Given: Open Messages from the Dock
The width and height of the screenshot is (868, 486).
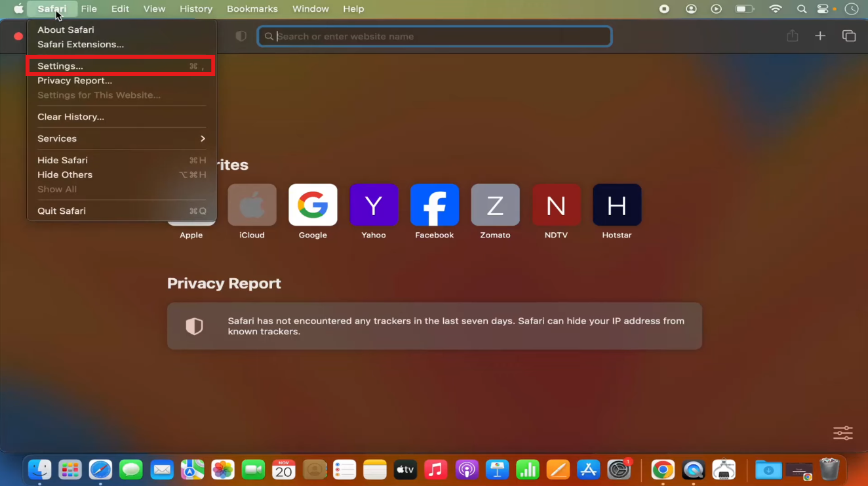Looking at the screenshot, I should 131,470.
